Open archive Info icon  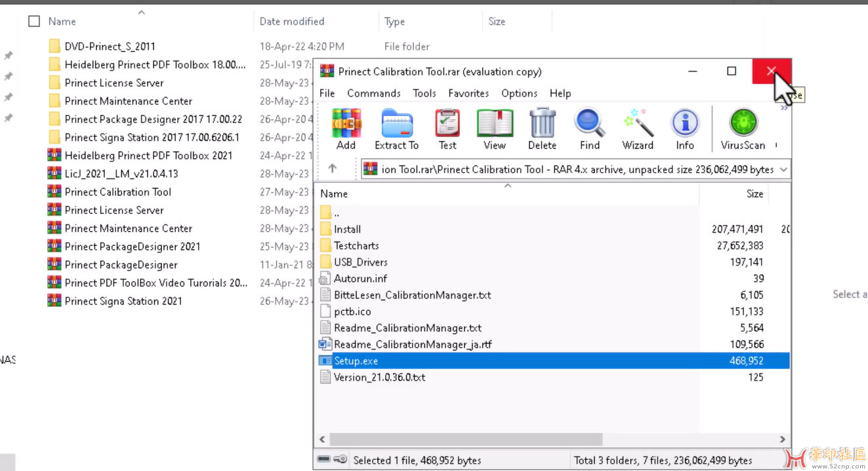[685, 129]
